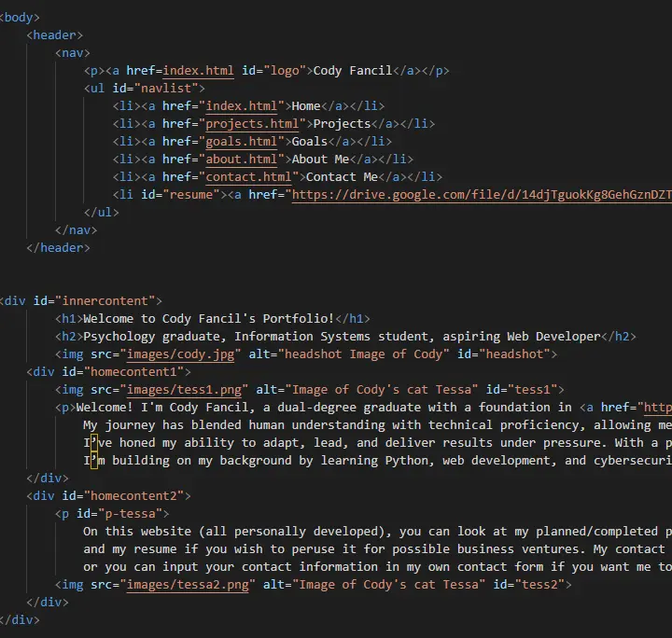Click the closing nav tag
Screen dimensions: 672x638
pyautogui.click(x=76, y=230)
